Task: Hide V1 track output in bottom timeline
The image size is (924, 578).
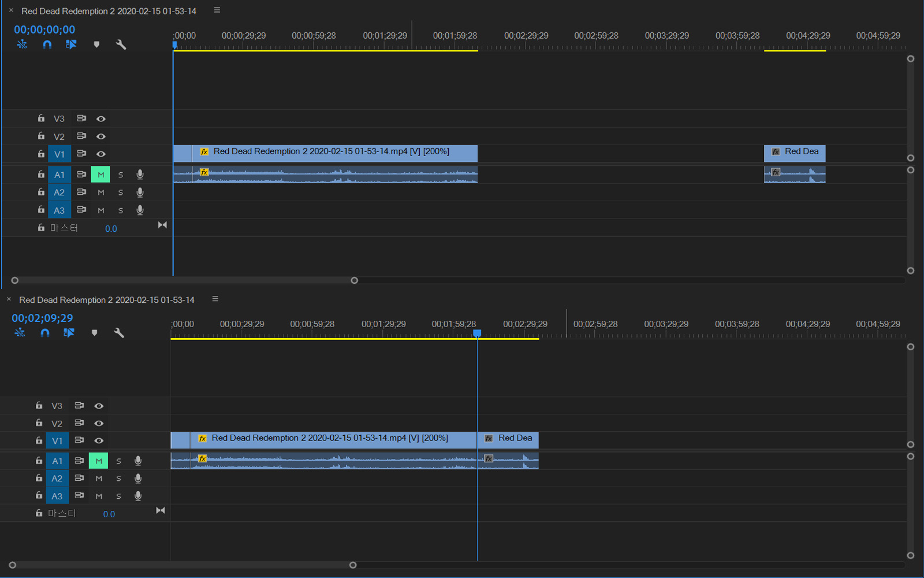Action: [x=99, y=440]
